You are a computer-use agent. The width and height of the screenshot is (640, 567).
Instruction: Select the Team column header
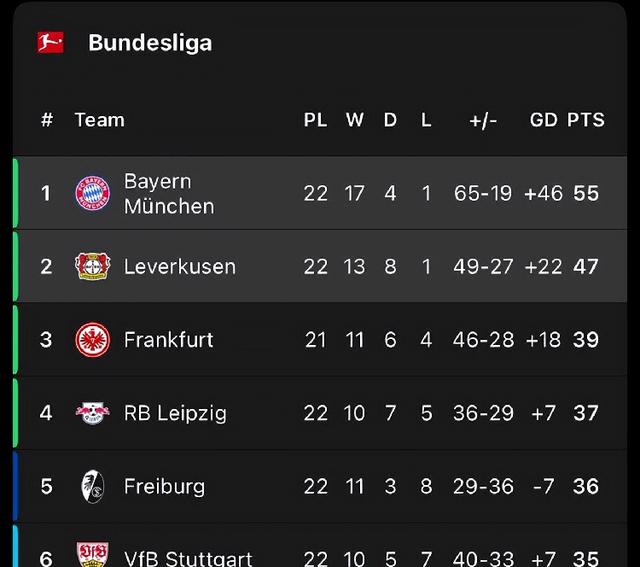(x=100, y=120)
